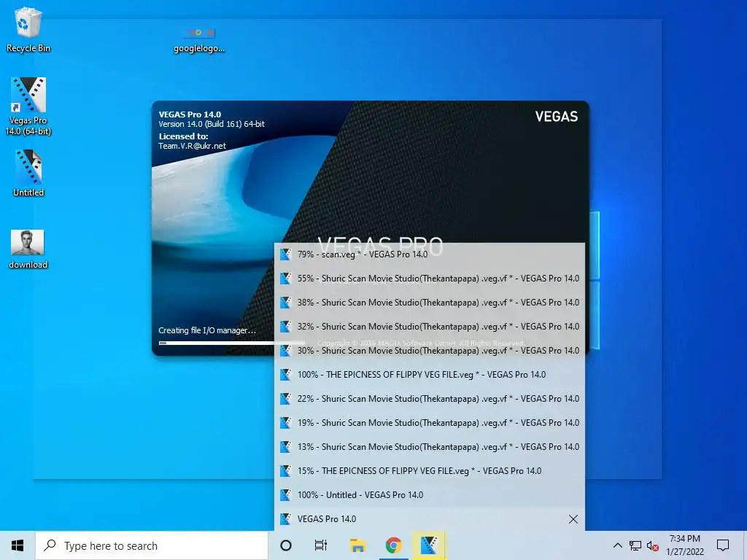Open the Recycle Bin desktop icon
Viewport: 747px width, 560px height.
[x=28, y=29]
